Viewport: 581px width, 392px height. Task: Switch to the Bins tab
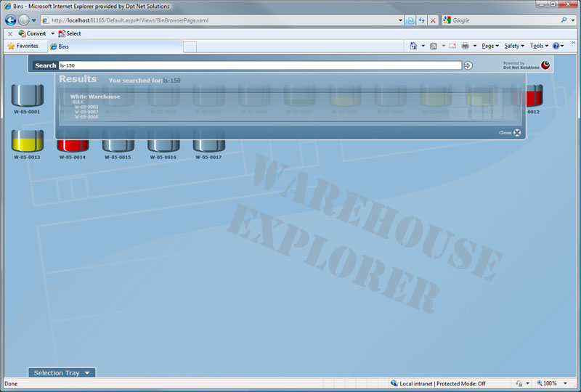pos(115,46)
